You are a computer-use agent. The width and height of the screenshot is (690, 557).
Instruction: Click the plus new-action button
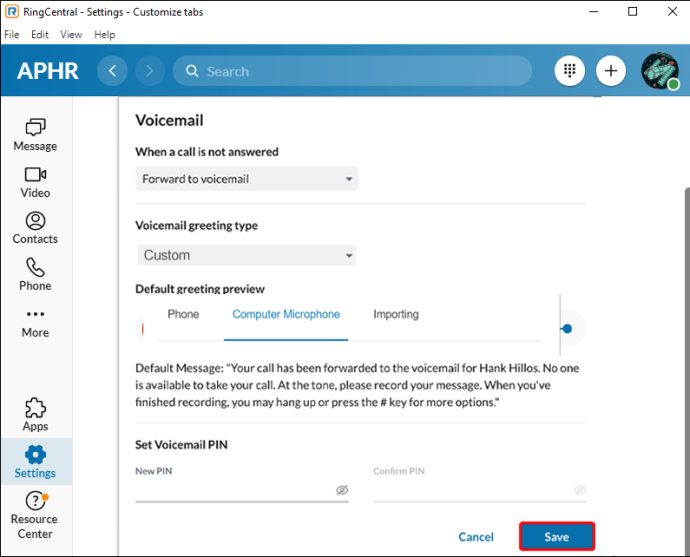point(611,71)
